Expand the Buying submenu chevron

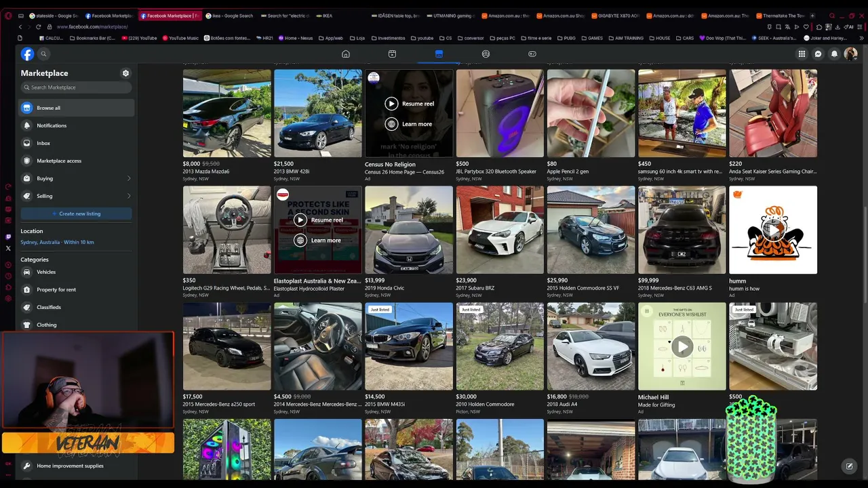pyautogui.click(x=129, y=178)
